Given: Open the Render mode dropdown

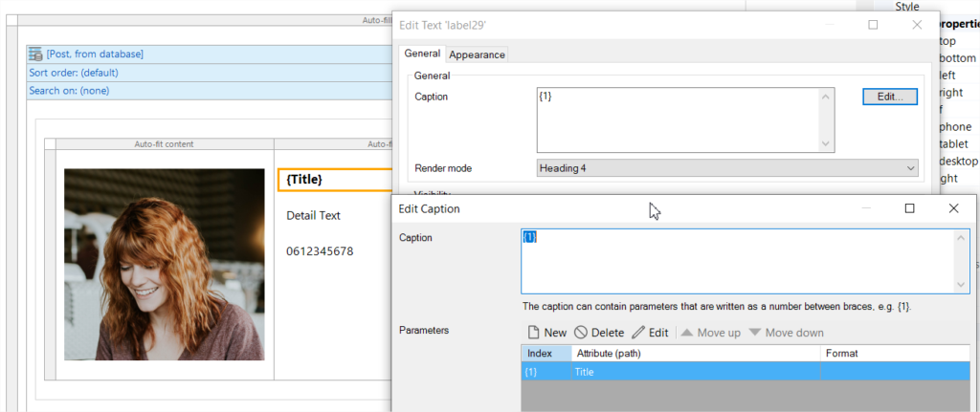Looking at the screenshot, I should coord(727,168).
